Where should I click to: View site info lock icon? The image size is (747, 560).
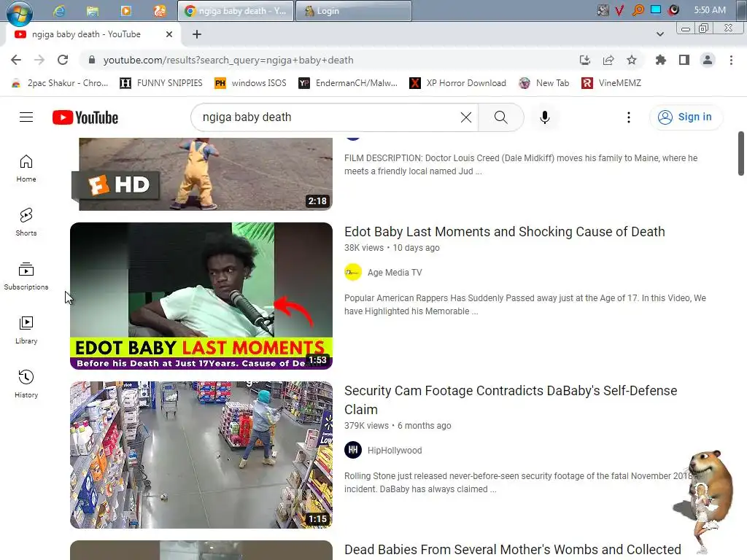pyautogui.click(x=92, y=60)
